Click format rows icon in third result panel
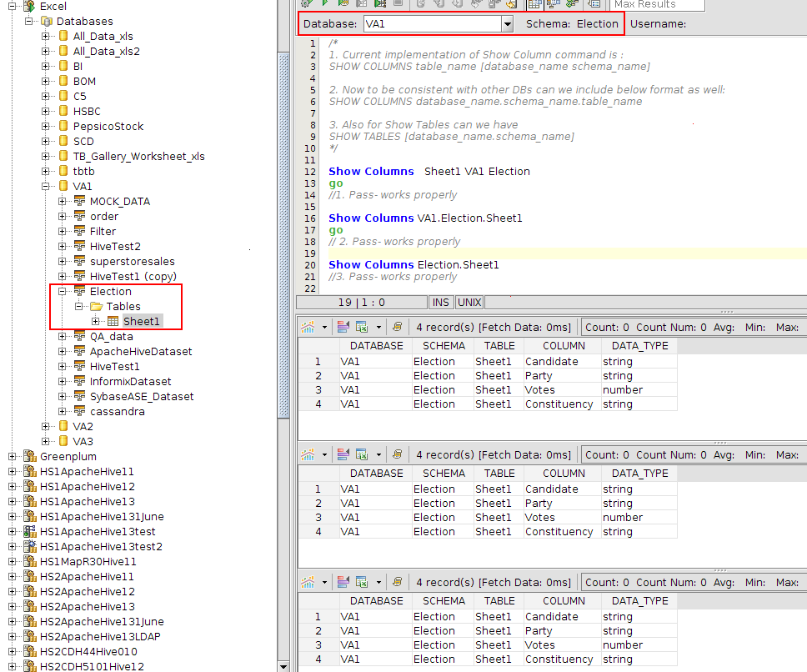 [343, 582]
